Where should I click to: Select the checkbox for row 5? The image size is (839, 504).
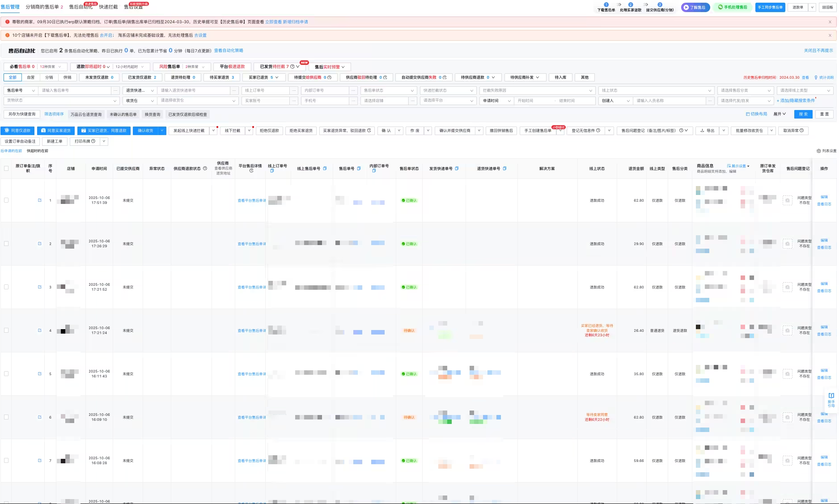(x=6, y=374)
